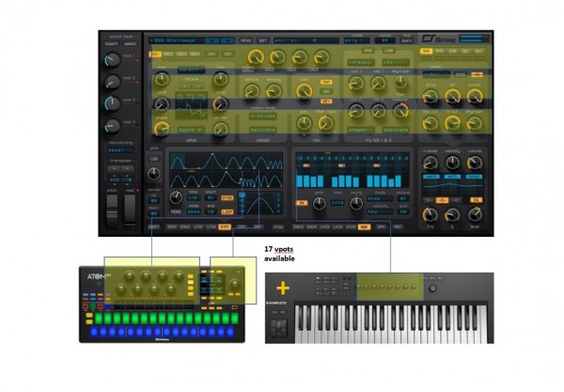The image size is (564, 392).
Task: Select the LFO4 modulation tab
Action: 337,227
